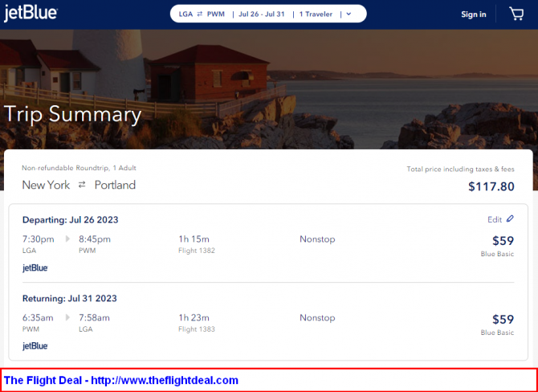Click the JetBlue logo in header
Image resolution: width=538 pixels, height=392 pixels.
pyautogui.click(x=31, y=13)
